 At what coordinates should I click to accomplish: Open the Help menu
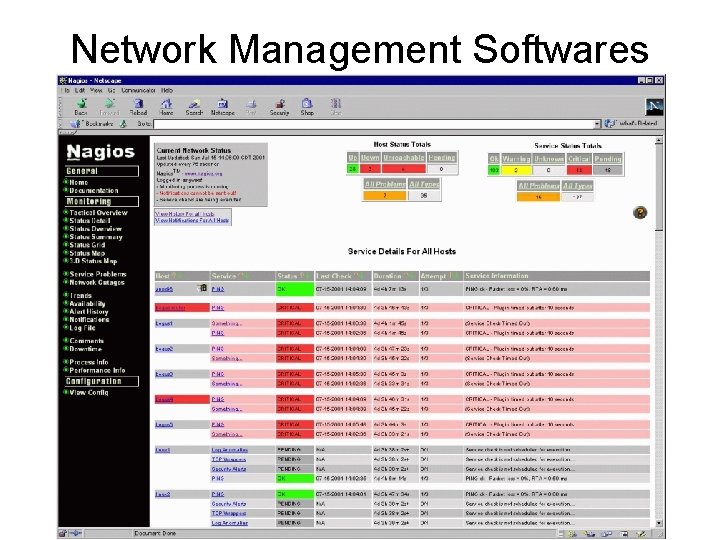pyautogui.click(x=167, y=90)
